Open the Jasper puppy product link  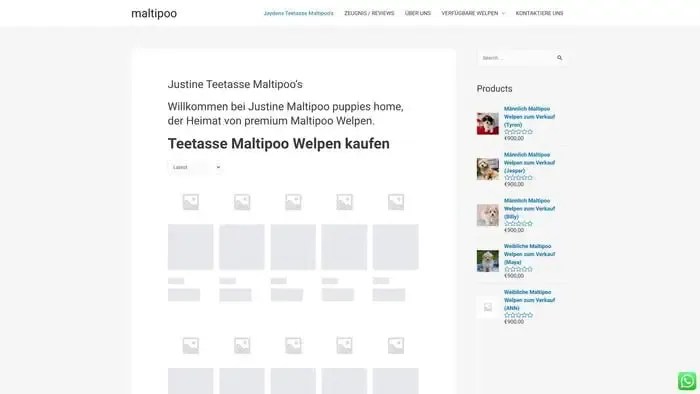(x=529, y=163)
